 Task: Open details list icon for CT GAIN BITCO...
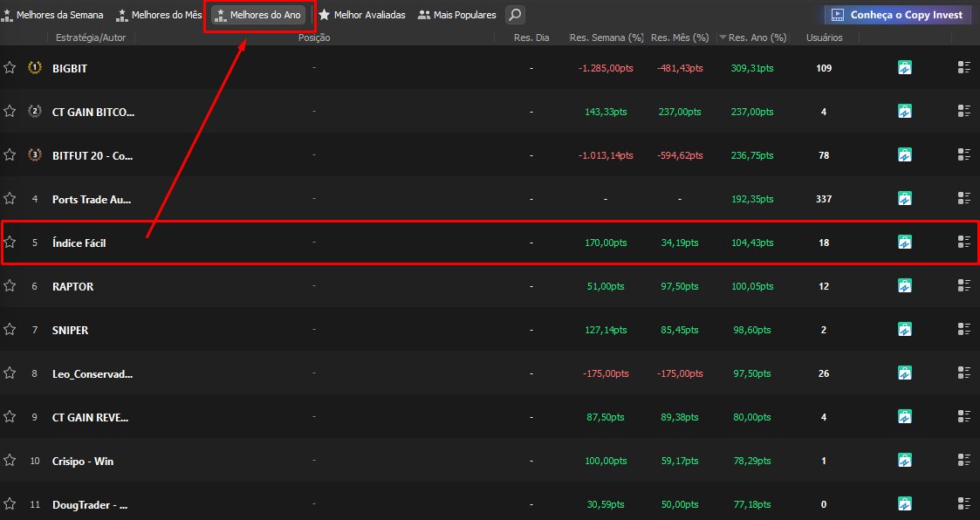tap(963, 111)
